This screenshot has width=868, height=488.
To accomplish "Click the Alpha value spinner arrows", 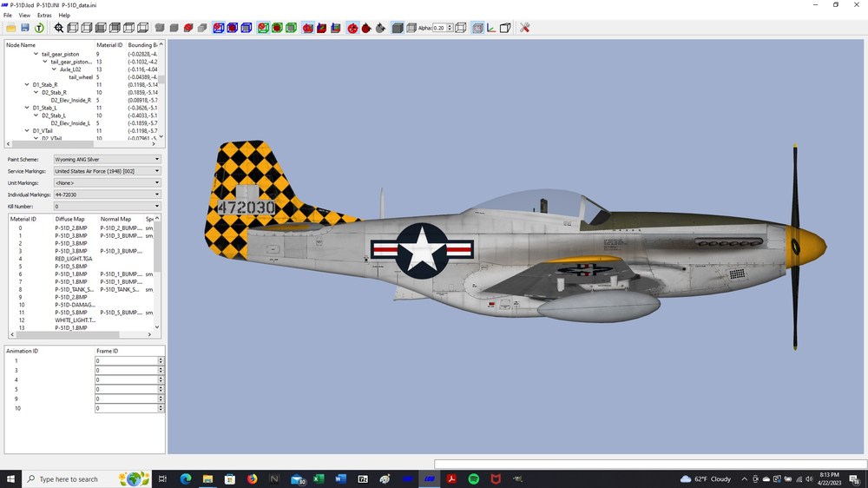I will pyautogui.click(x=450, y=28).
